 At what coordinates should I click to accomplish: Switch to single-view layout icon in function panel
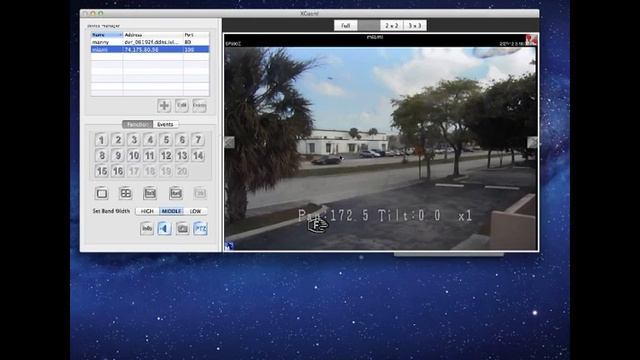pos(102,193)
